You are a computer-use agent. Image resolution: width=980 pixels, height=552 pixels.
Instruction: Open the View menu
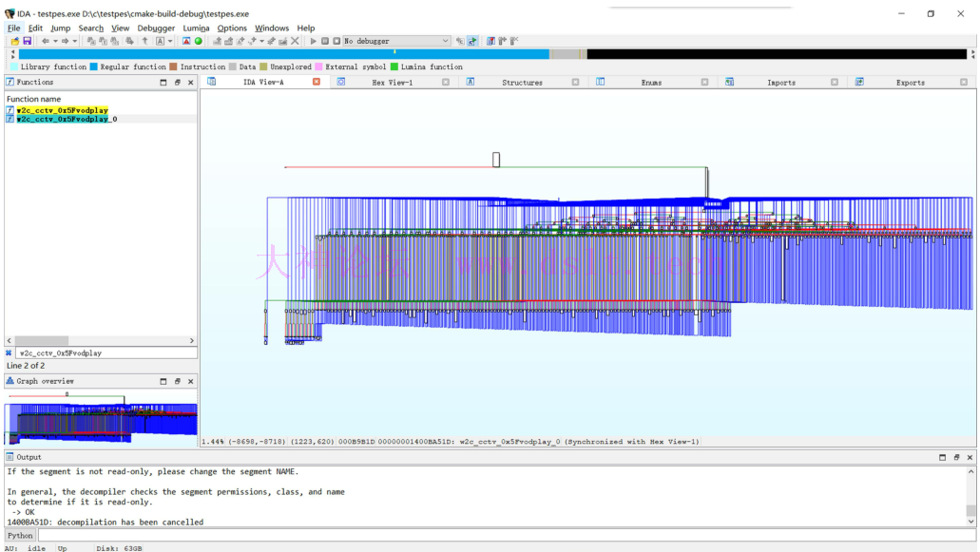click(120, 29)
